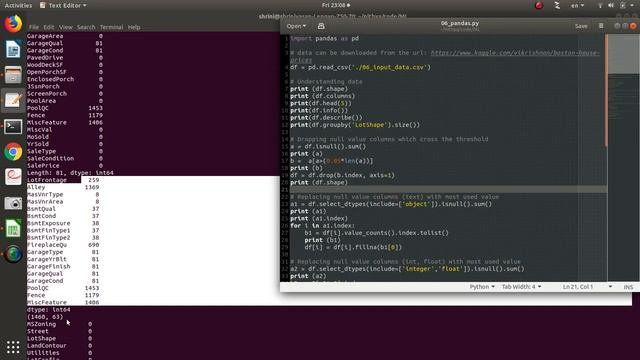Open the battery status tray icon

point(622,5)
